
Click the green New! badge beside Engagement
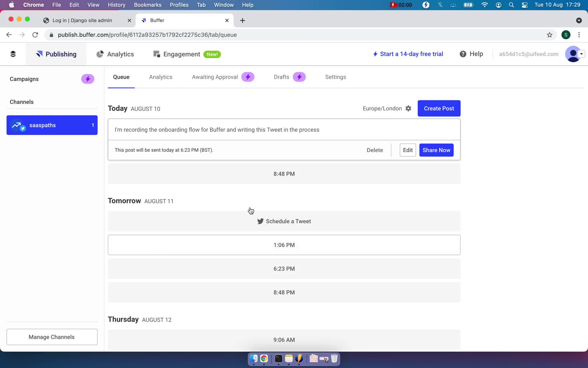pos(212,54)
